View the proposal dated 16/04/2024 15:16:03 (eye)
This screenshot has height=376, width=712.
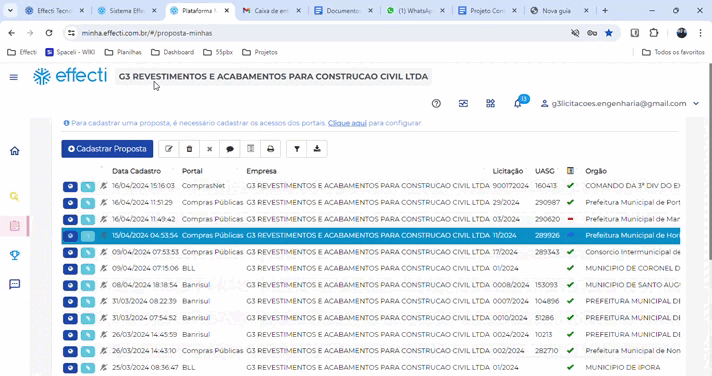pos(70,186)
